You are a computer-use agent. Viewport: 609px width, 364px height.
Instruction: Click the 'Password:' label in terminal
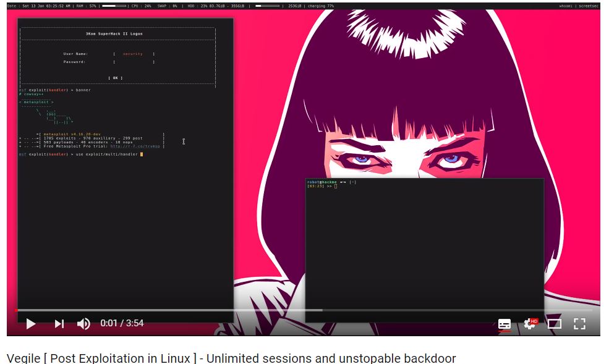74,62
